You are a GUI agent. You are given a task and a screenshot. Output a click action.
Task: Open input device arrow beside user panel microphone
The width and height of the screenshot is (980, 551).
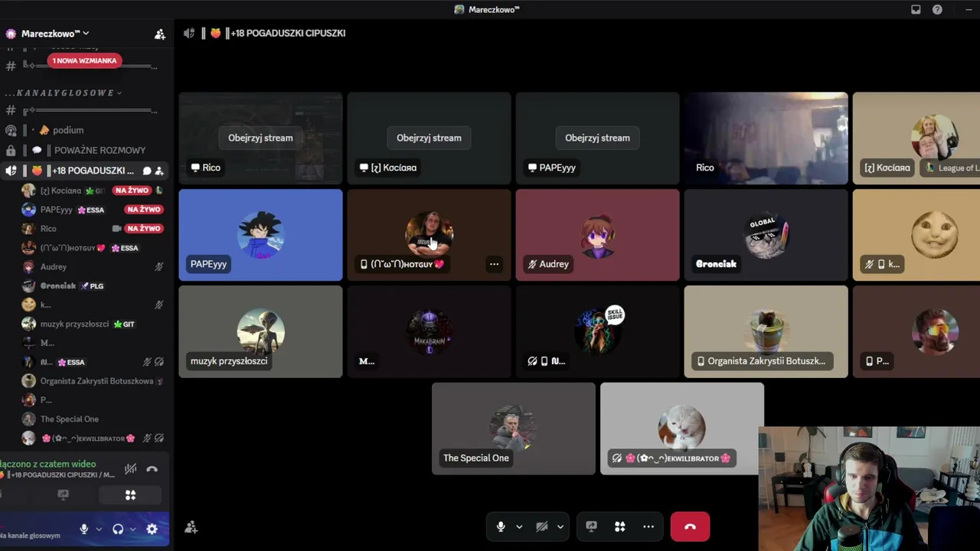tap(99, 529)
